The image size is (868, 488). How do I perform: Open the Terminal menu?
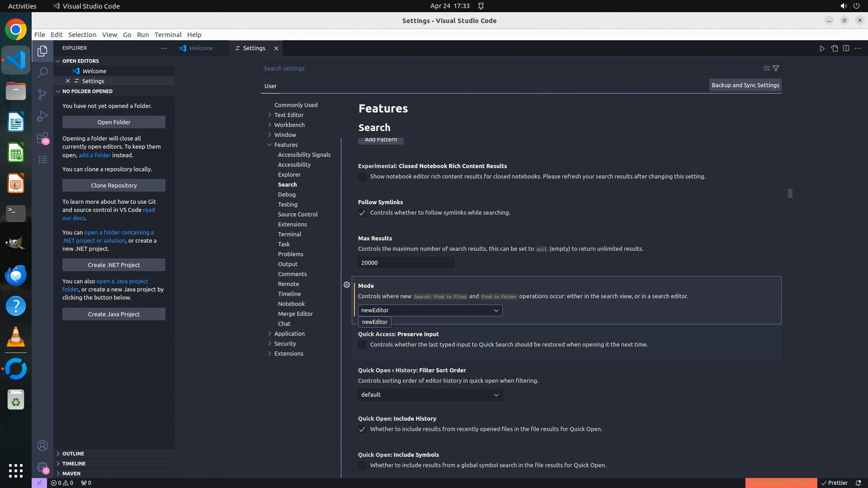[x=168, y=35]
